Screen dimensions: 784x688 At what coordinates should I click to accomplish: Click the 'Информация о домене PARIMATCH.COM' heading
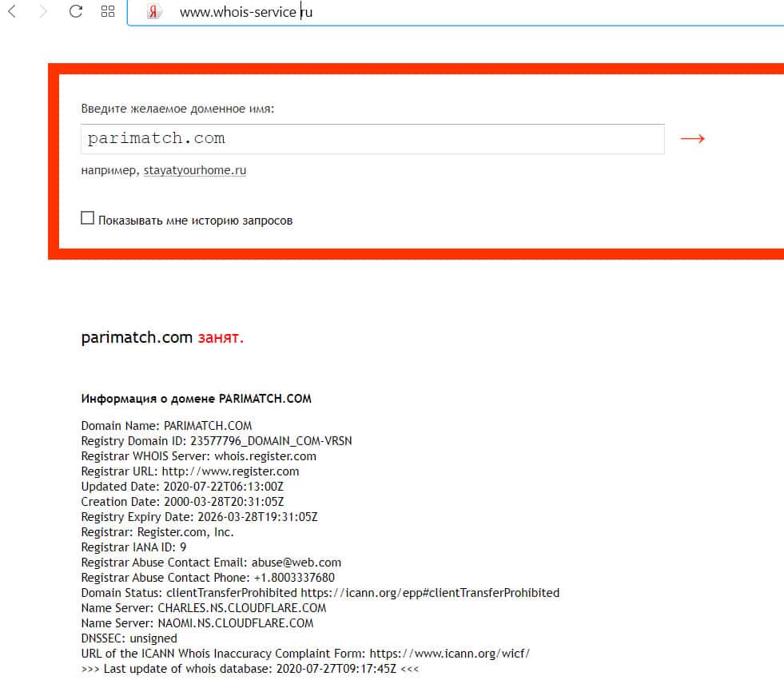[x=196, y=399]
